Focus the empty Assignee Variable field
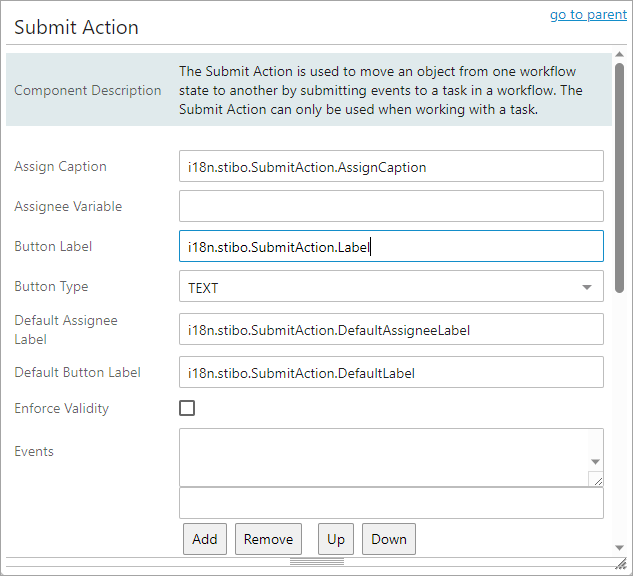 pos(391,207)
